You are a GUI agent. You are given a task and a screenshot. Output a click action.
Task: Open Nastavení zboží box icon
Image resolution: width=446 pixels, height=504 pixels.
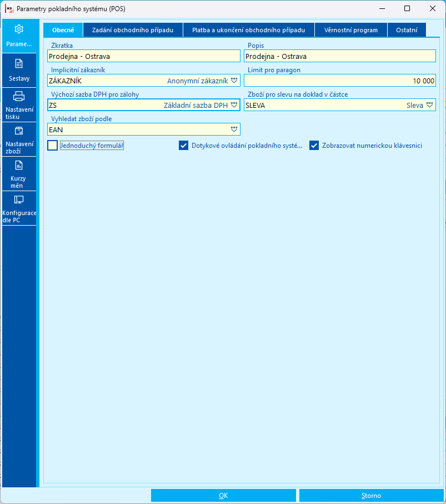[19, 131]
